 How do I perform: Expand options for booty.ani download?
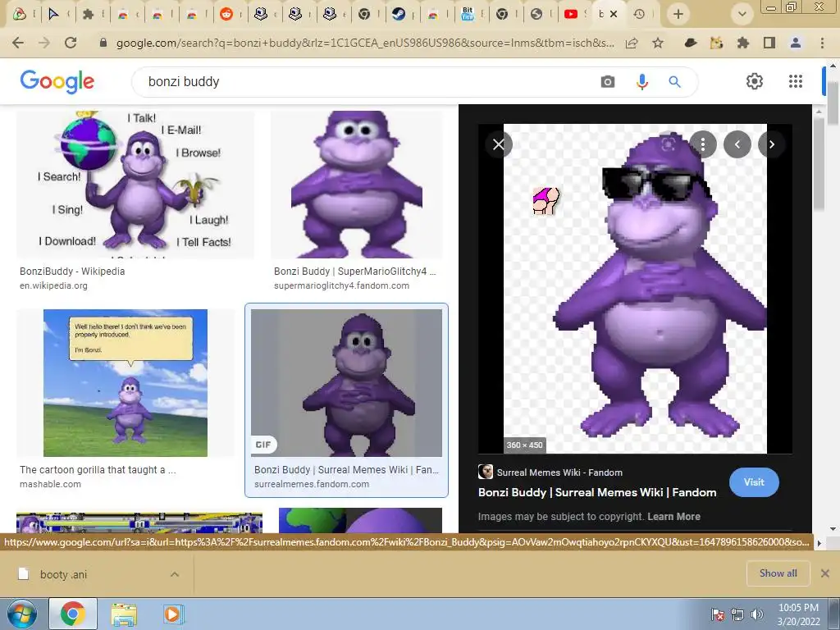click(175, 574)
